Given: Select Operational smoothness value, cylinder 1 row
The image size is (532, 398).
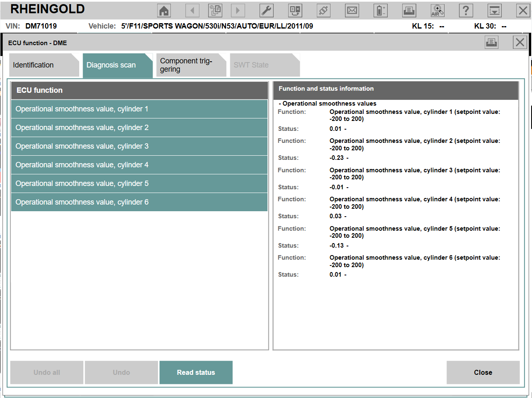Looking at the screenshot, I should pyautogui.click(x=139, y=109).
